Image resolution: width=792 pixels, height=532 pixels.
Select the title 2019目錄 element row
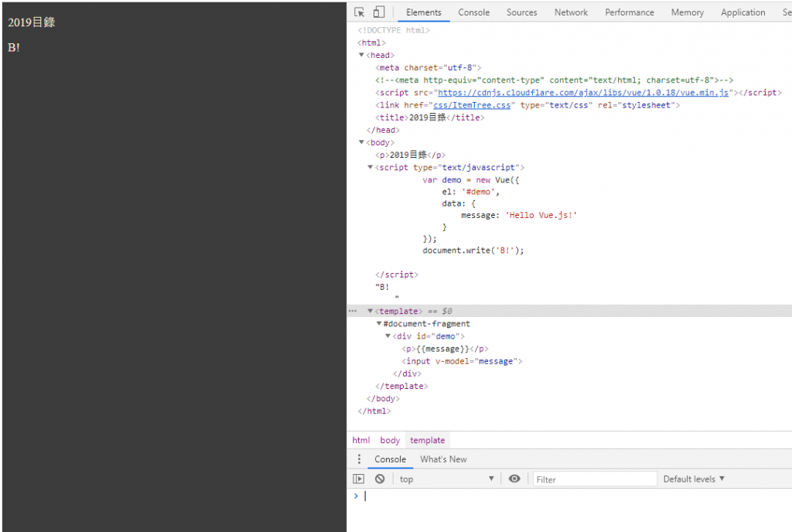(x=430, y=118)
